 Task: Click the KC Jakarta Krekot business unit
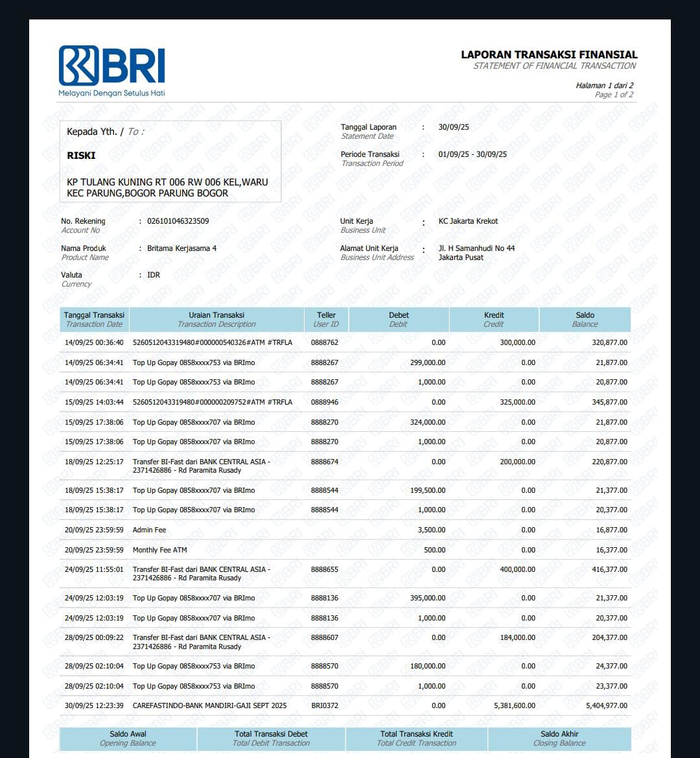[x=468, y=221]
